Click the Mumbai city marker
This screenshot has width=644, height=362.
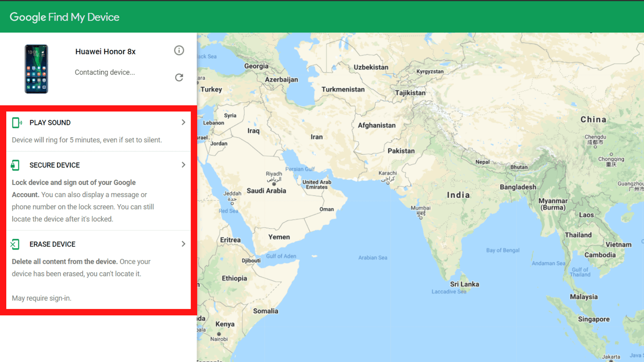pos(421,218)
